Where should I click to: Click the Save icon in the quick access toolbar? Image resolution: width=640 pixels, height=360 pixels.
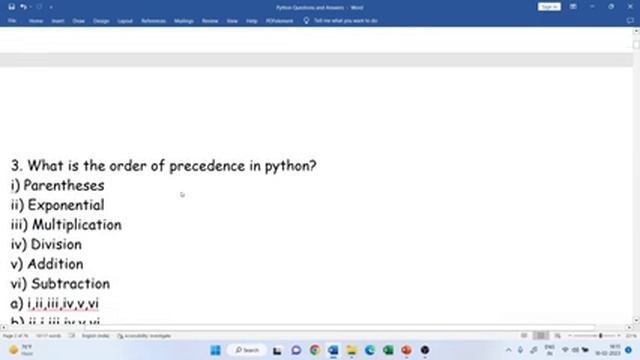(x=11, y=7)
